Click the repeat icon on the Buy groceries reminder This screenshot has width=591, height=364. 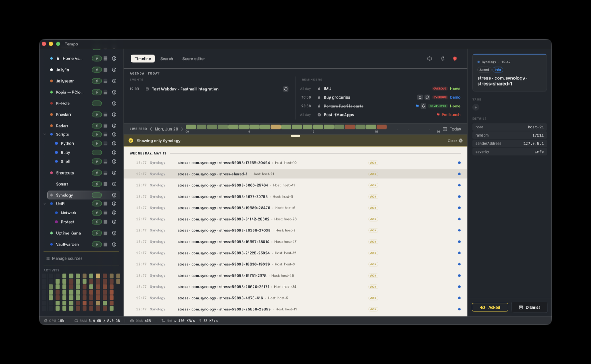pyautogui.click(x=427, y=97)
